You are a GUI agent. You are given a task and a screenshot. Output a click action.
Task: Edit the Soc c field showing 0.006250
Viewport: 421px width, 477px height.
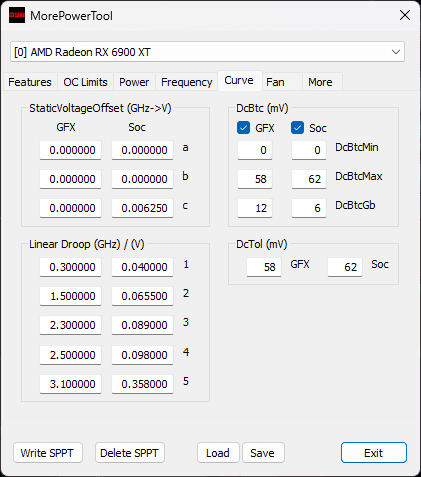[x=142, y=208]
